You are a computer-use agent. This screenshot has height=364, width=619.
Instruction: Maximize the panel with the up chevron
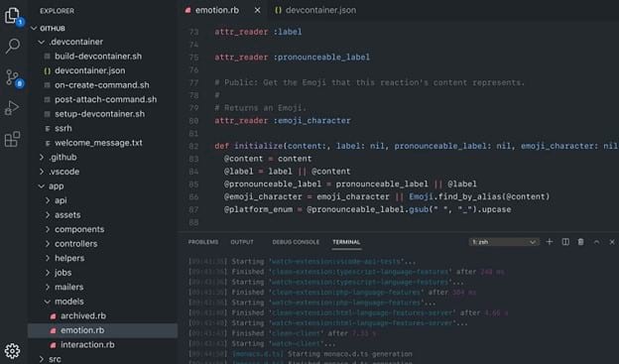pyautogui.click(x=596, y=242)
